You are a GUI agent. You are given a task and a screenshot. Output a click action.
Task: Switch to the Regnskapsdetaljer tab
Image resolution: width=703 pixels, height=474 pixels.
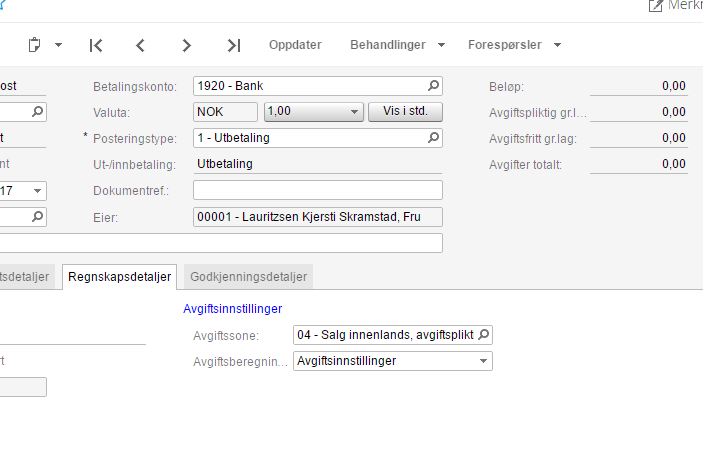click(x=120, y=277)
